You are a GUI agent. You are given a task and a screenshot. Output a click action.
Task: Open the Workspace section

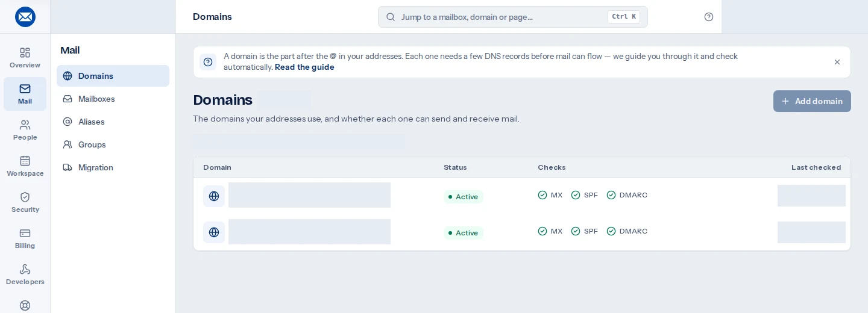pos(25,166)
